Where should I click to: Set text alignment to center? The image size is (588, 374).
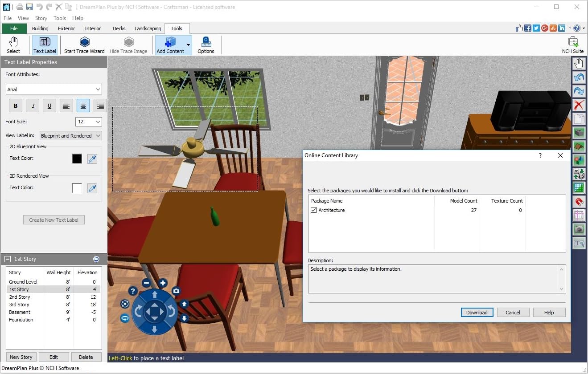83,106
